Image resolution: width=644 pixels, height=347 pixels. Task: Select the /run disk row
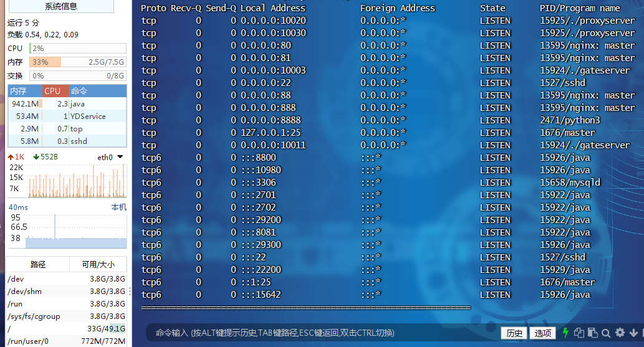pyautogui.click(x=67, y=304)
